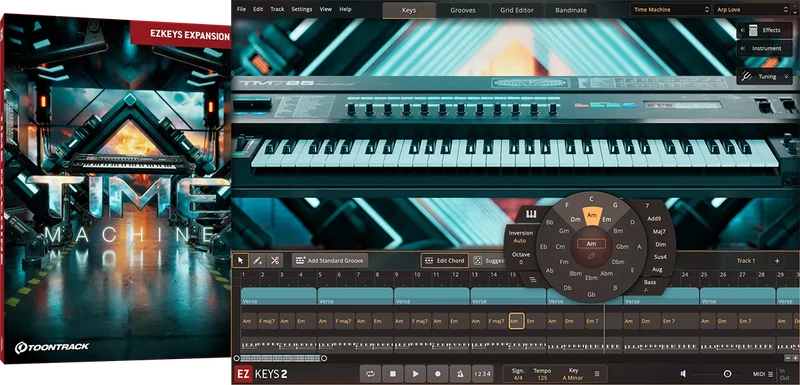The image size is (800, 385).
Task: Open the hamburger menu on chord wheel
Action: click(x=533, y=279)
